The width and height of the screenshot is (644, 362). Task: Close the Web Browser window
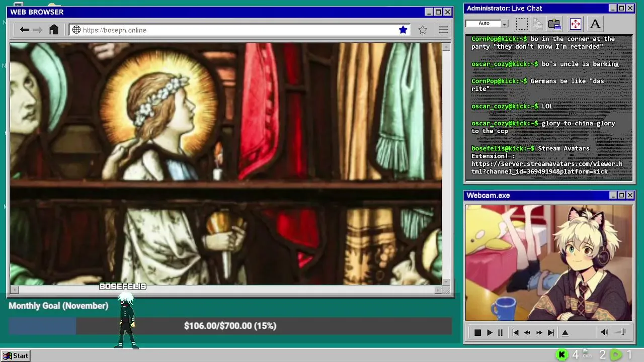(x=448, y=12)
